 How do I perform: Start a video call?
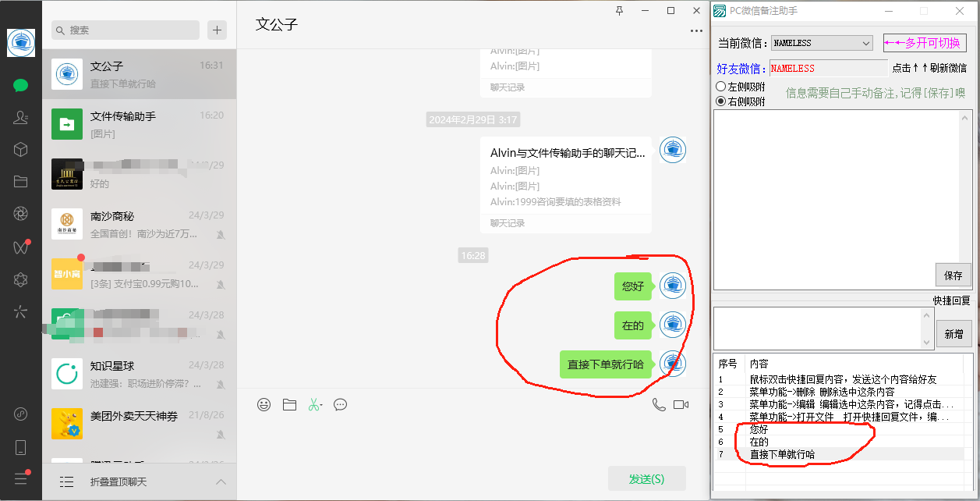[x=681, y=404]
